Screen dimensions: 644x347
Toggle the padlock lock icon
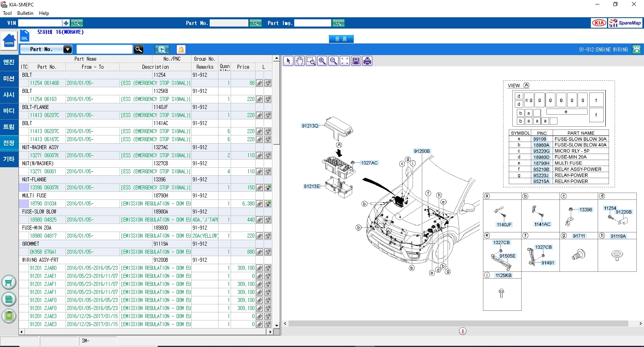coord(181,49)
